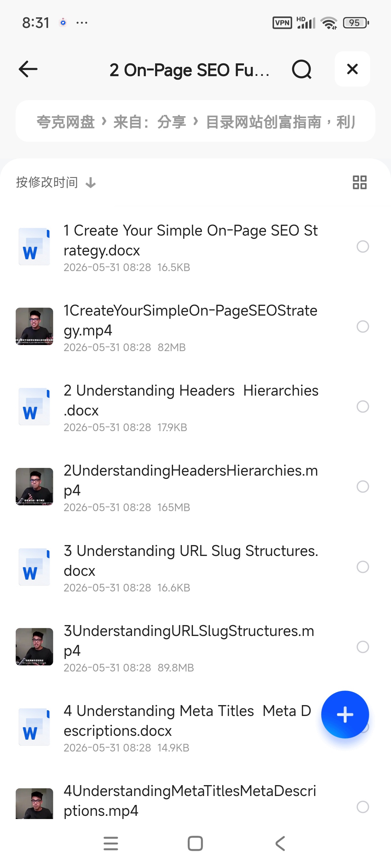Switch to grid view layout icon

[x=359, y=182]
